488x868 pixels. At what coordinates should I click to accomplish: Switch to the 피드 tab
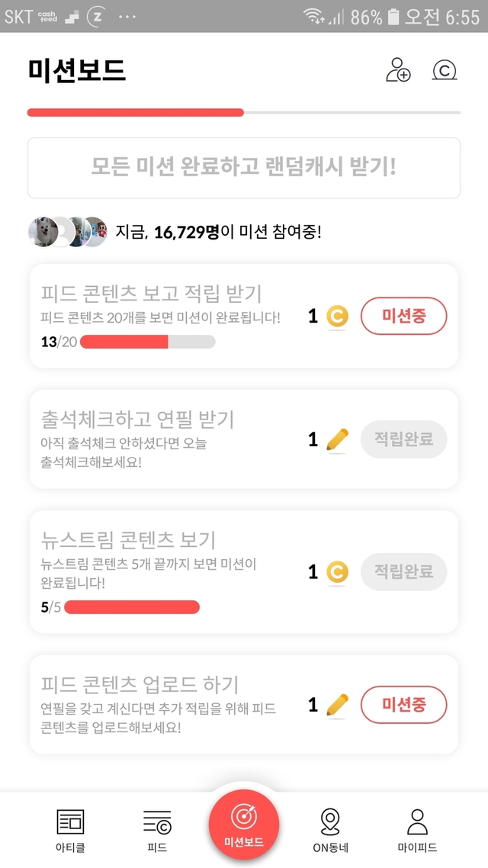point(157,829)
